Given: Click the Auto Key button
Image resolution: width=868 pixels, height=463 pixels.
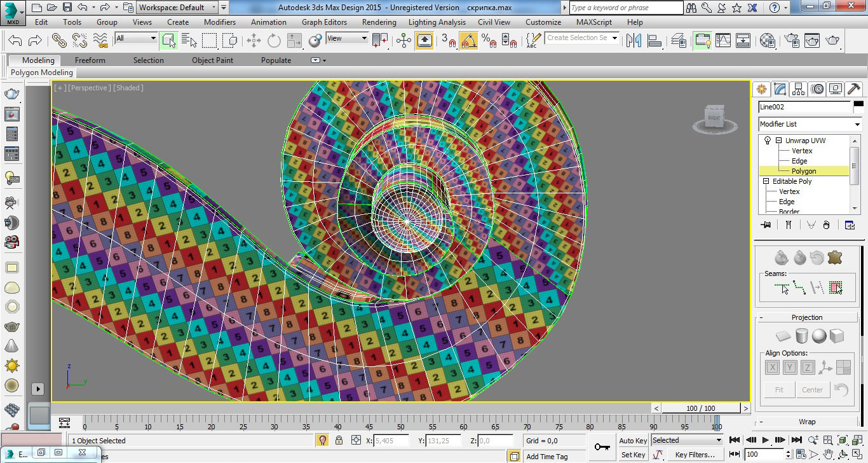Looking at the screenshot, I should (x=633, y=441).
